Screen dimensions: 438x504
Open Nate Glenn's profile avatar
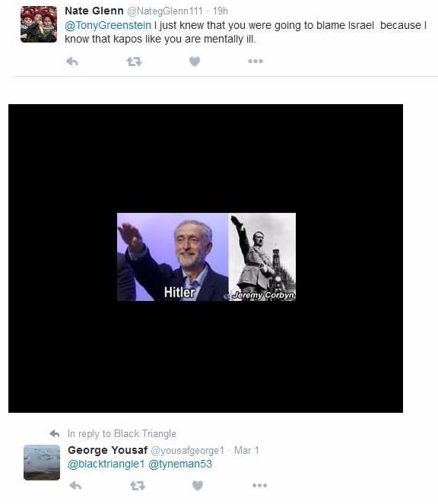click(x=39, y=24)
